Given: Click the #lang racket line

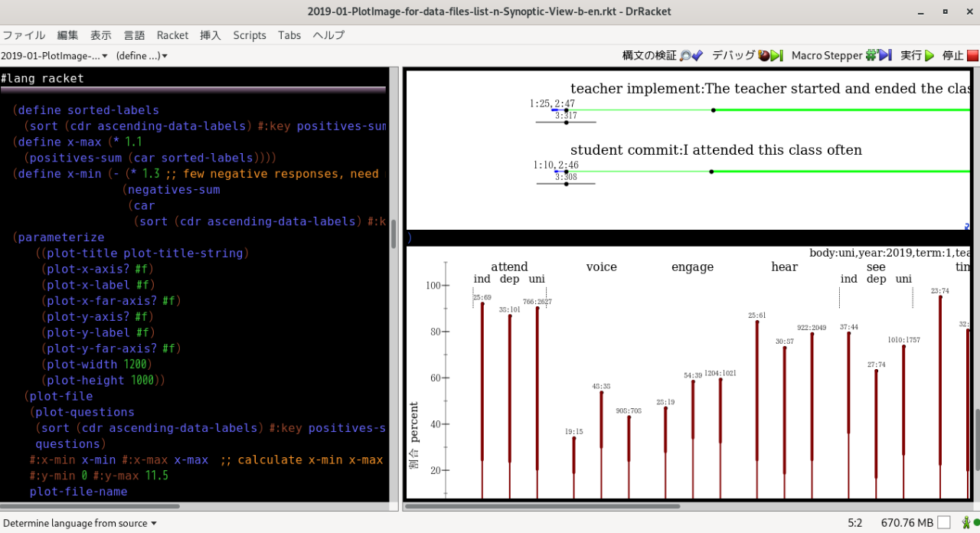Looking at the screenshot, I should 43,78.
